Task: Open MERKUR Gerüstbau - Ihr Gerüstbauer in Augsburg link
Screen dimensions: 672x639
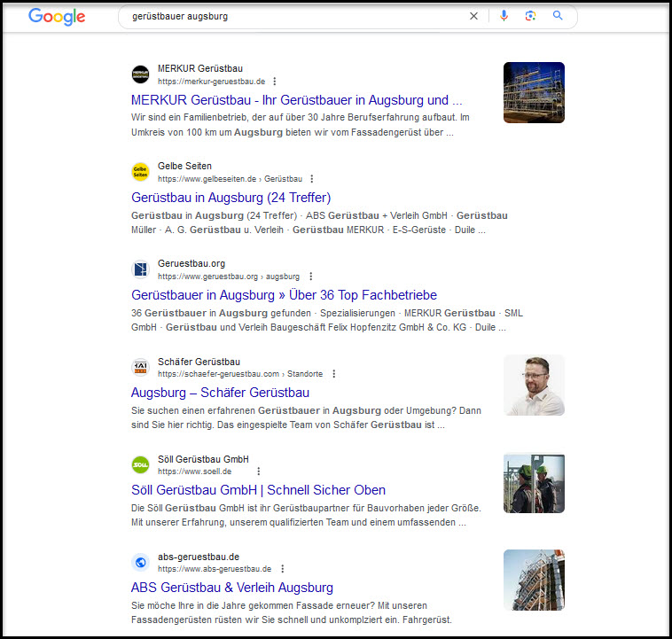Action: [x=297, y=100]
